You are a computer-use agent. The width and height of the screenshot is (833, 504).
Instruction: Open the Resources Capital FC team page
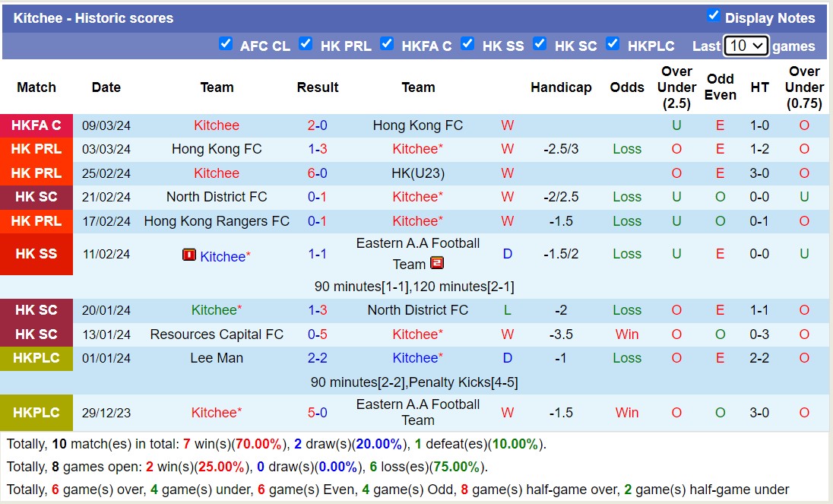[x=217, y=334]
